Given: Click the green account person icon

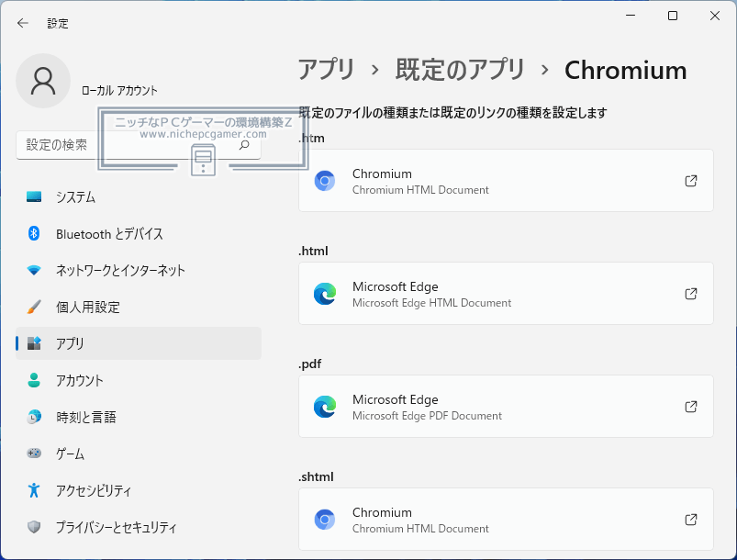Looking at the screenshot, I should tap(34, 380).
